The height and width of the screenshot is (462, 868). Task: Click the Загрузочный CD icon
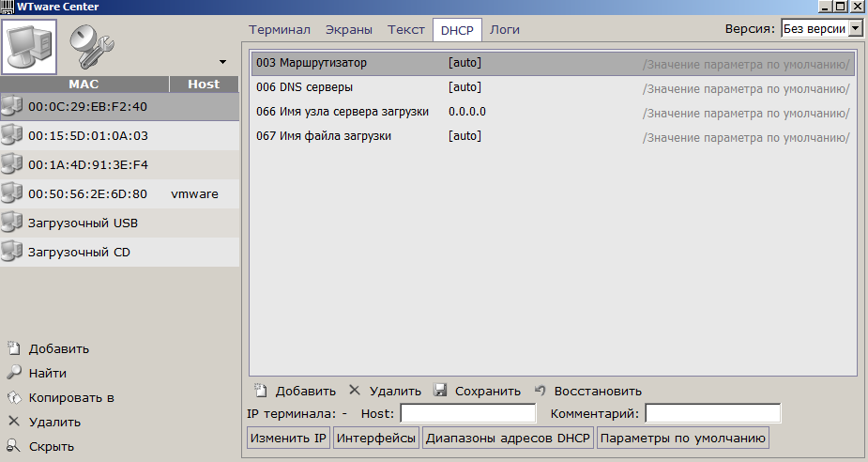coord(12,253)
